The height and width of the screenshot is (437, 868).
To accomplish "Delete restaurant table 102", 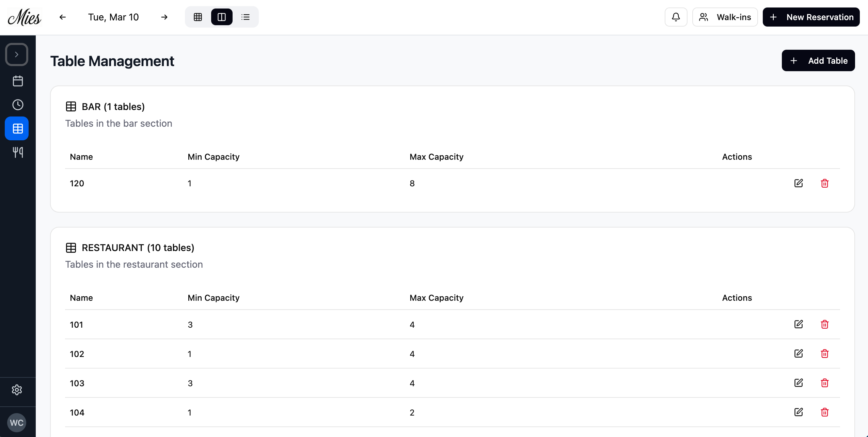I will coord(825,354).
